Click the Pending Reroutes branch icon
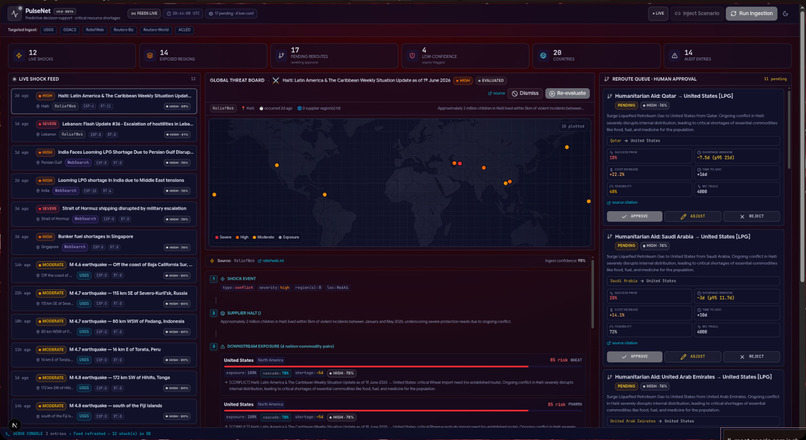This screenshot has height=440, width=806. [281, 56]
